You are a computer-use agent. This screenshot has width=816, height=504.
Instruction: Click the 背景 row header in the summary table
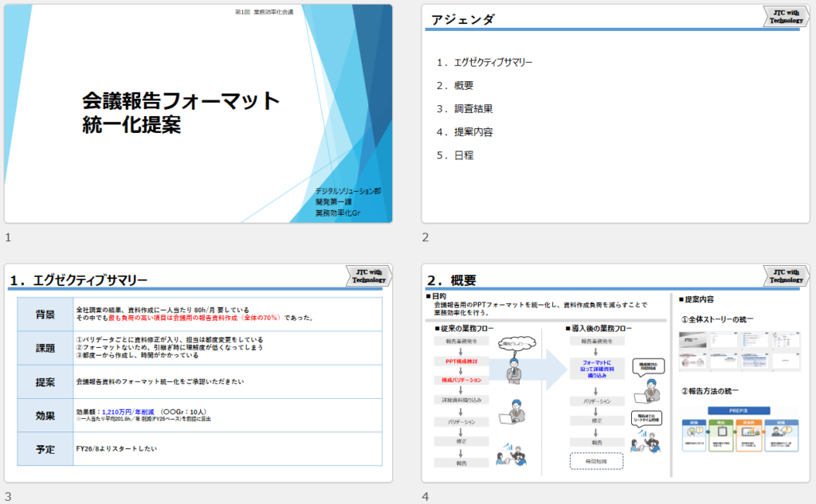coord(45,315)
